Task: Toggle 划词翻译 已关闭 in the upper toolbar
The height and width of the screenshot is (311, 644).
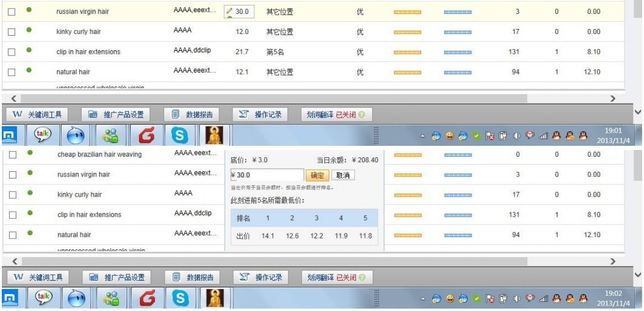Action: pos(337,114)
